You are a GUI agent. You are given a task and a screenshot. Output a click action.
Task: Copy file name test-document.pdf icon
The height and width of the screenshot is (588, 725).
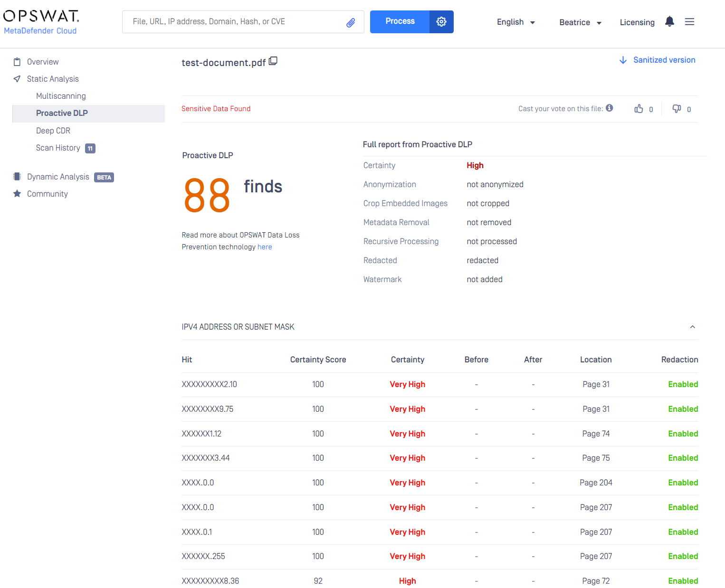click(x=273, y=61)
